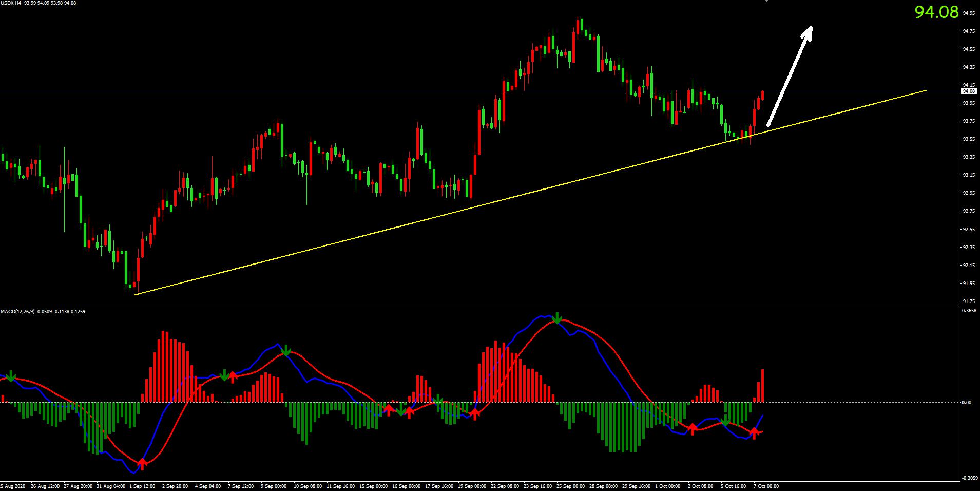Click the rightmost red MACD histogram bar

pyautogui.click(x=763, y=385)
